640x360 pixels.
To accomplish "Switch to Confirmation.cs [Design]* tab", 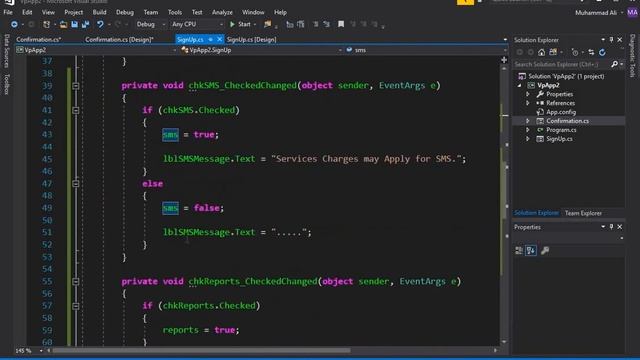I will 119,40.
